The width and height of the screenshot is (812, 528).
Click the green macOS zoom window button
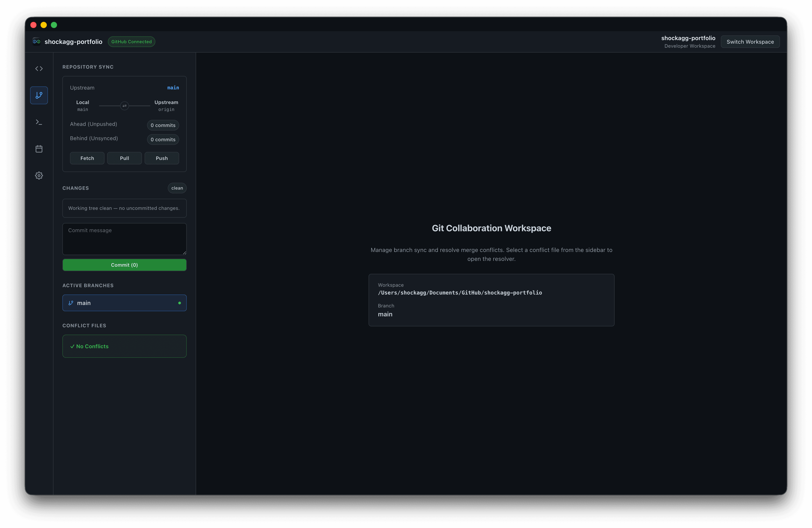(54, 25)
